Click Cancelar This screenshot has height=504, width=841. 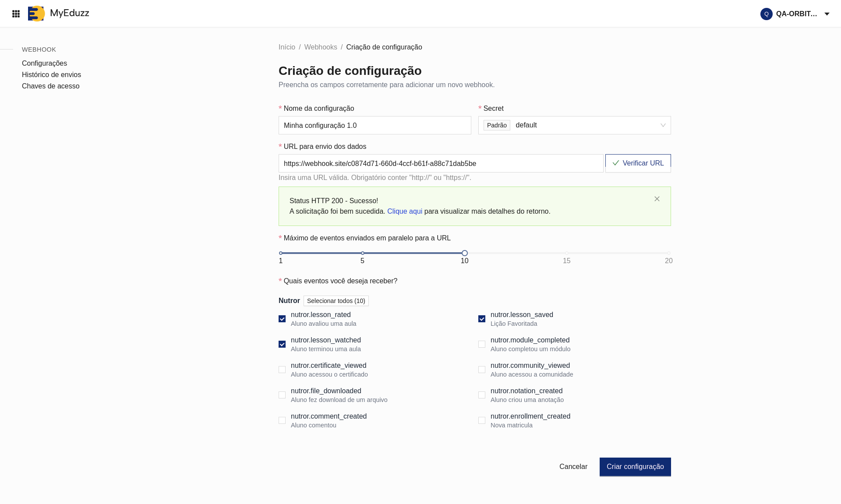pos(573,467)
